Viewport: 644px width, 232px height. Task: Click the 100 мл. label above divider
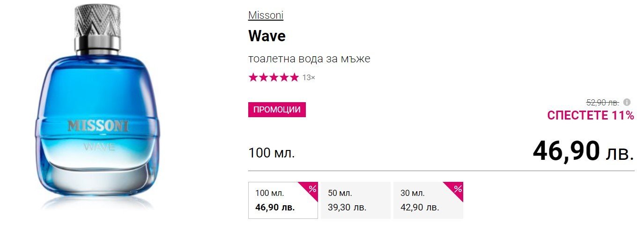tap(272, 153)
